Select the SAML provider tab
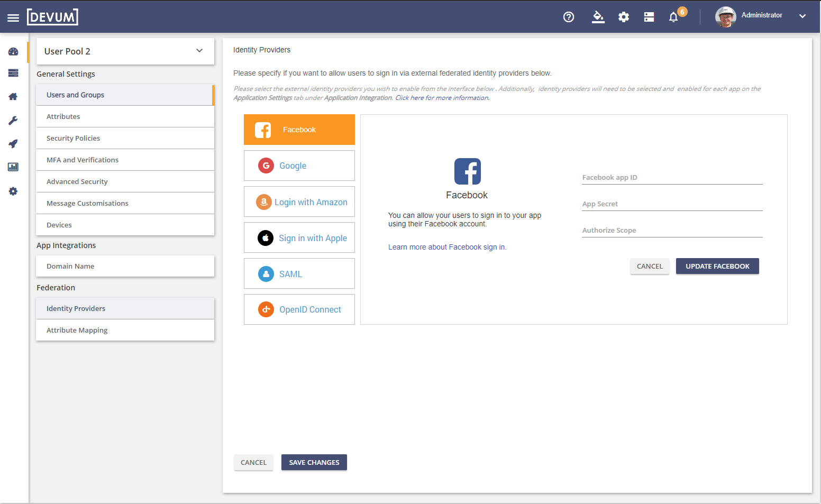This screenshot has height=504, width=821. pos(299,273)
